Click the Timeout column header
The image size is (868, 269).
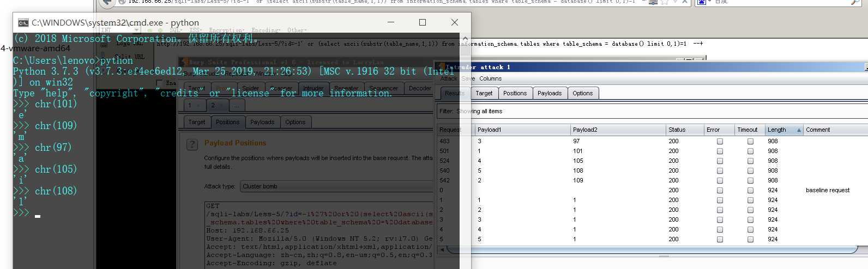pyautogui.click(x=749, y=130)
